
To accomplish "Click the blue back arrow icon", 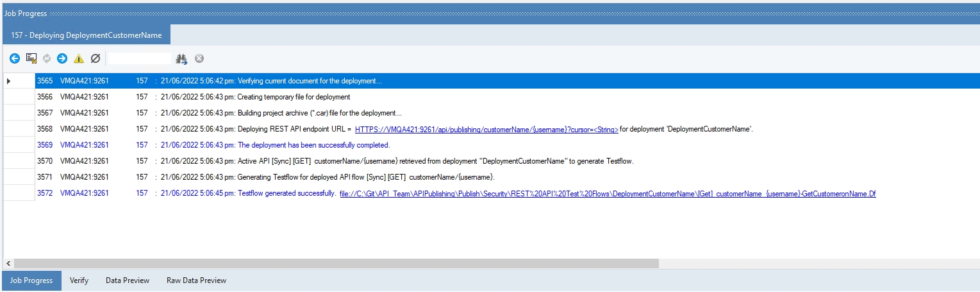I will [15, 58].
